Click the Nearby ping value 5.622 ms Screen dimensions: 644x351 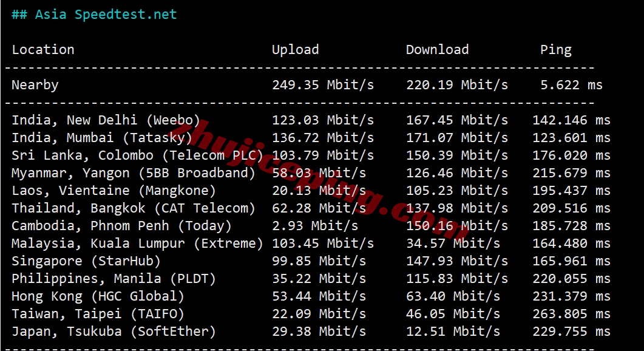pos(571,85)
